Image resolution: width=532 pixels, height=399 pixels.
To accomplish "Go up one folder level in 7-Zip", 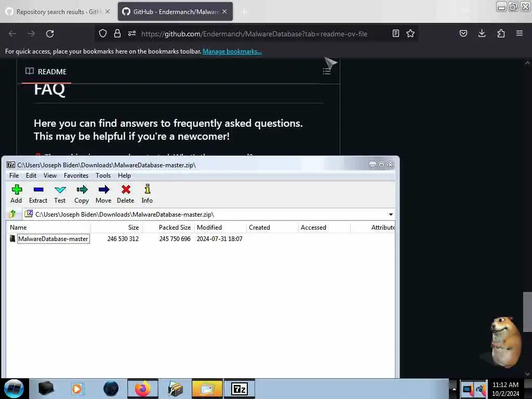I will [12, 214].
